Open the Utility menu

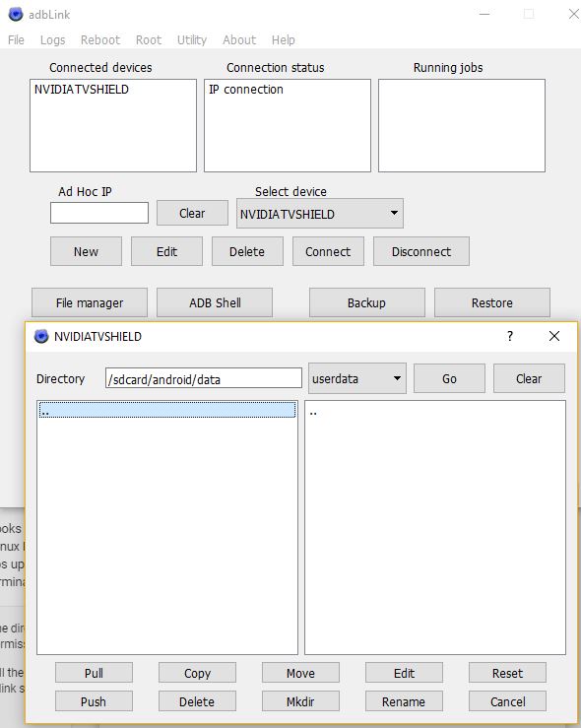click(192, 40)
